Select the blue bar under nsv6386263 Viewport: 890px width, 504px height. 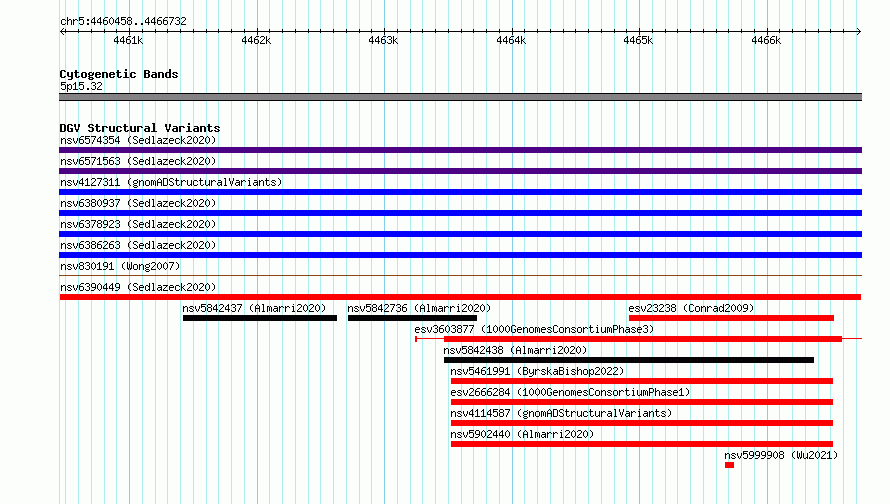[x=460, y=255]
